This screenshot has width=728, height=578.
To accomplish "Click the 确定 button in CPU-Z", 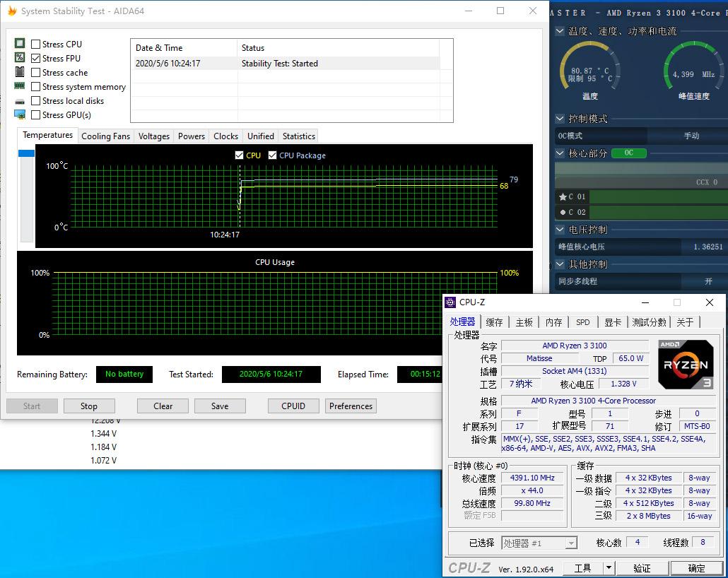I will (x=696, y=568).
